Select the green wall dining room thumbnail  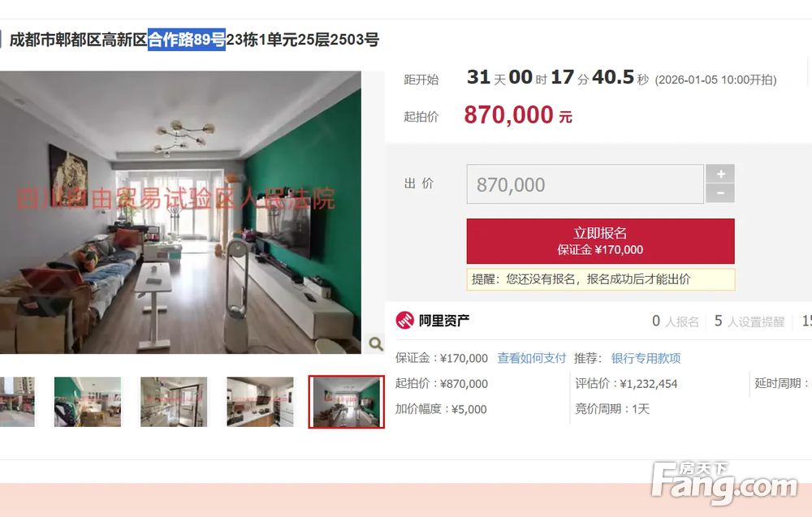pos(88,402)
